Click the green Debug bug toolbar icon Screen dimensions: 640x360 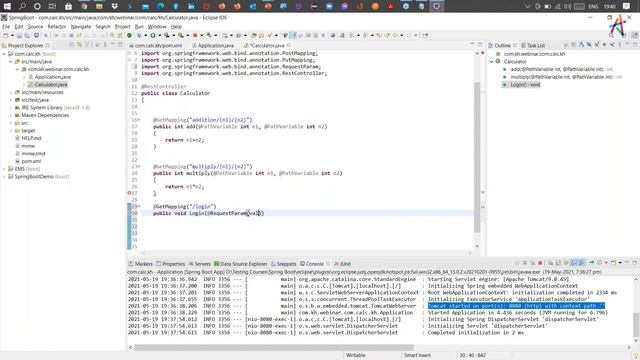[139, 36]
